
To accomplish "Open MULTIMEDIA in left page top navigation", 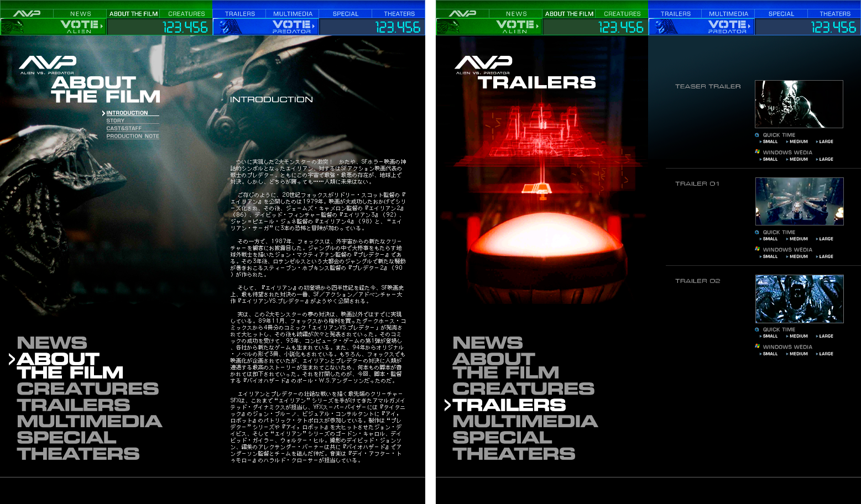I will click(293, 14).
